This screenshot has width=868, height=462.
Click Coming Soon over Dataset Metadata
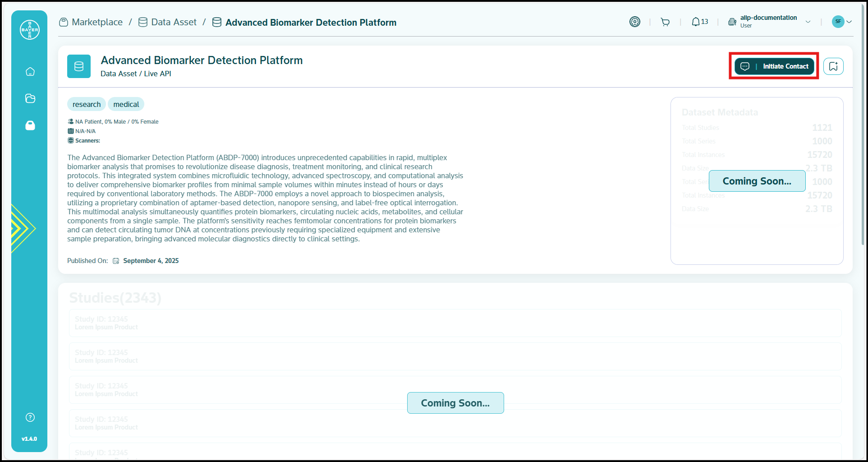coord(757,181)
